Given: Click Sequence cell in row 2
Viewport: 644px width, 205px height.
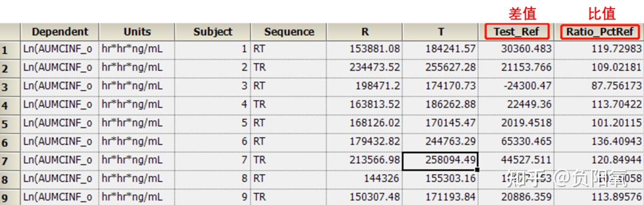Looking at the screenshot, I should (x=289, y=68).
